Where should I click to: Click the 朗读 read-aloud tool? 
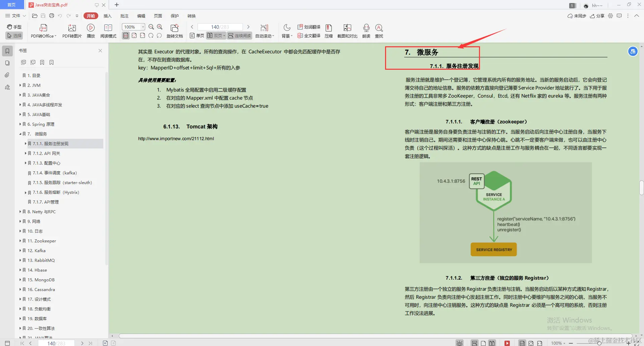click(x=366, y=31)
